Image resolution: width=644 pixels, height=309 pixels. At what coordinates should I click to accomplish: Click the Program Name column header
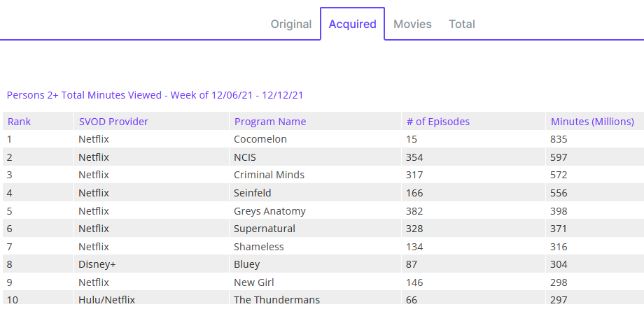coord(270,122)
